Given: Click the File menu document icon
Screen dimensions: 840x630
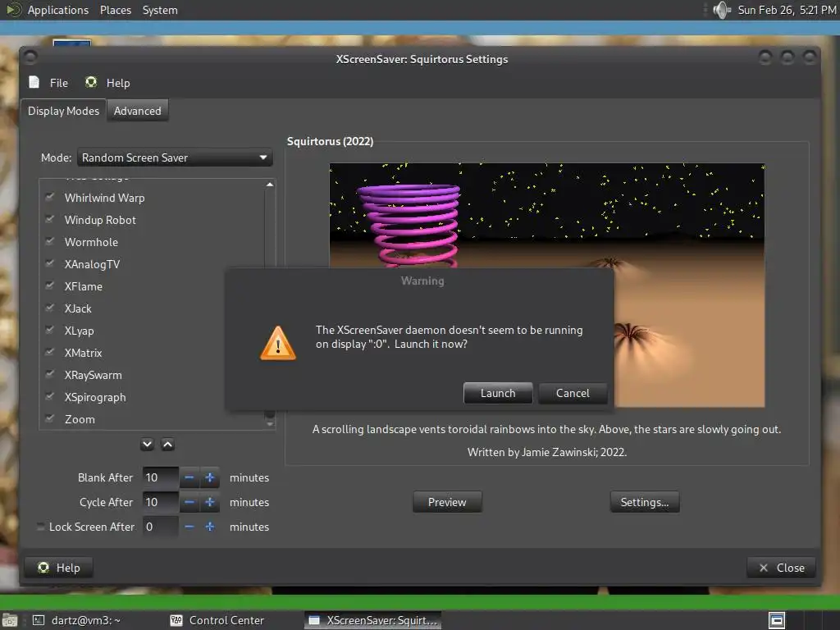Looking at the screenshot, I should click(x=34, y=82).
